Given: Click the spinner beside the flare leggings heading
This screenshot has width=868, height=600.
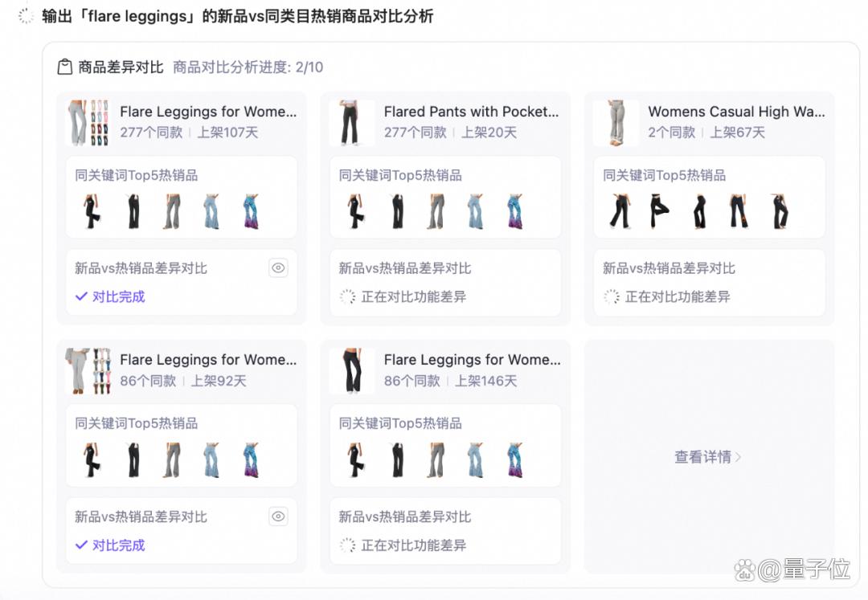Looking at the screenshot, I should (26, 16).
